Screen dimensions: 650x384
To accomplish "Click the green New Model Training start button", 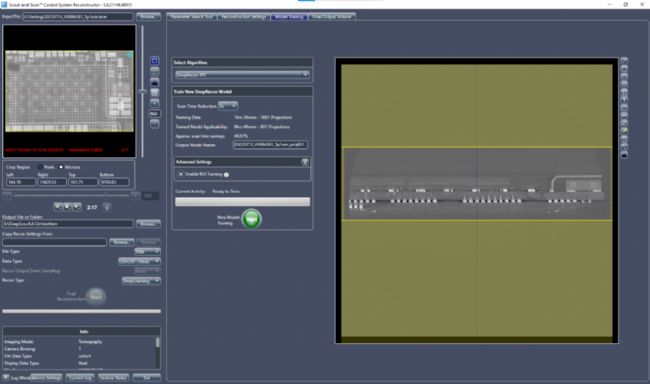I will click(251, 219).
